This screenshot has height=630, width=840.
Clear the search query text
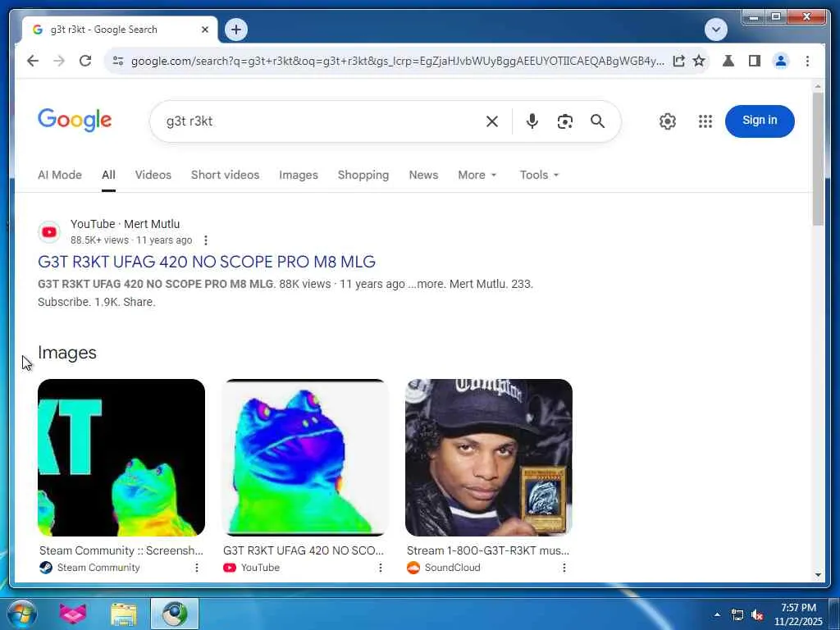(x=492, y=121)
